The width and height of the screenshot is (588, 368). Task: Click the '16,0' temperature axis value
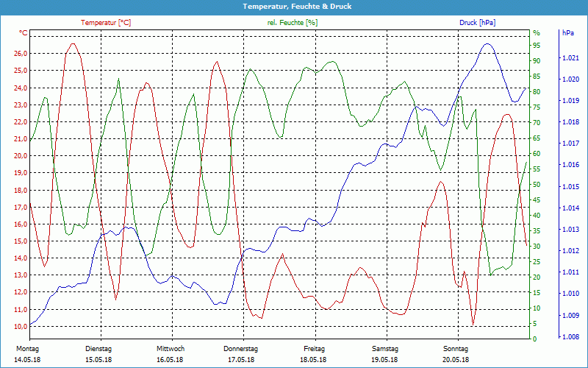pos(21,224)
